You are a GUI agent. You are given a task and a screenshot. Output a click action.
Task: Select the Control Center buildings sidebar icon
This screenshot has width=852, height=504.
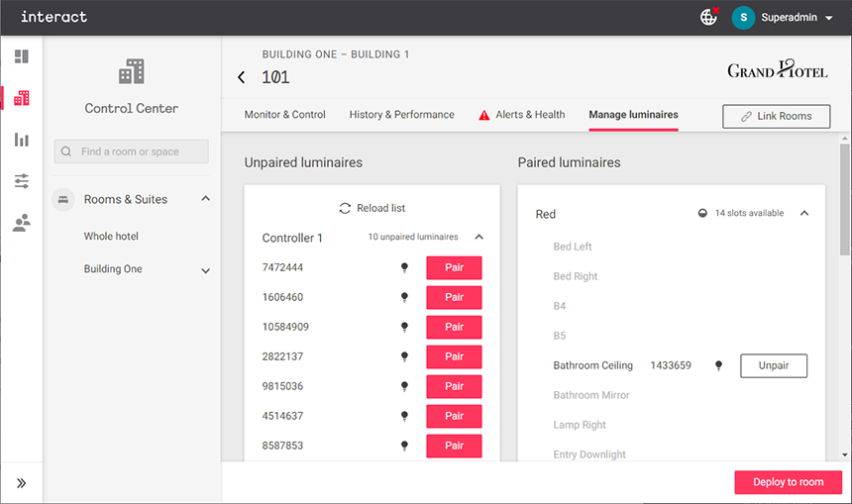click(x=21, y=98)
